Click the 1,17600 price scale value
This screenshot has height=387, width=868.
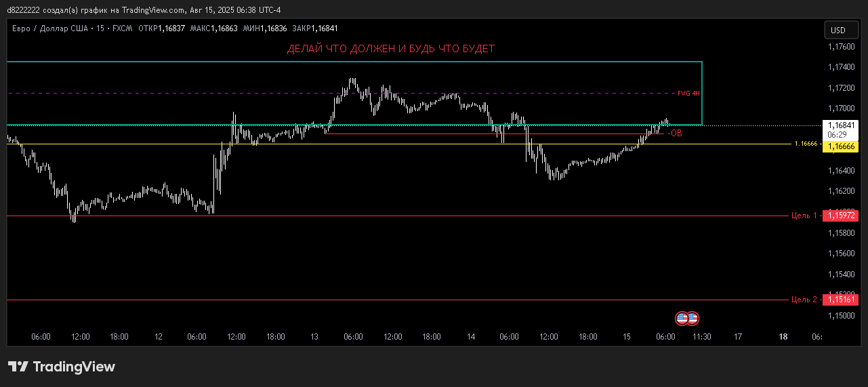840,47
